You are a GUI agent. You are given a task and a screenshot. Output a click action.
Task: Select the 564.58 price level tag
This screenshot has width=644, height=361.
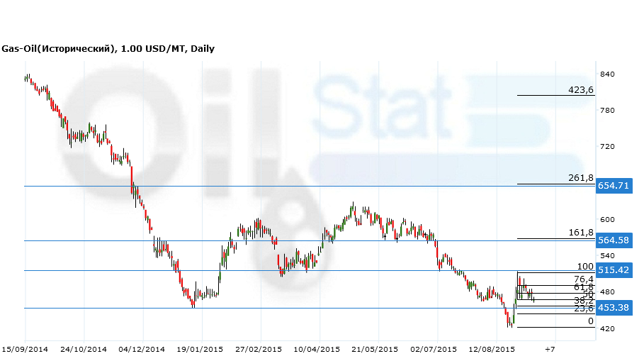coord(614,240)
